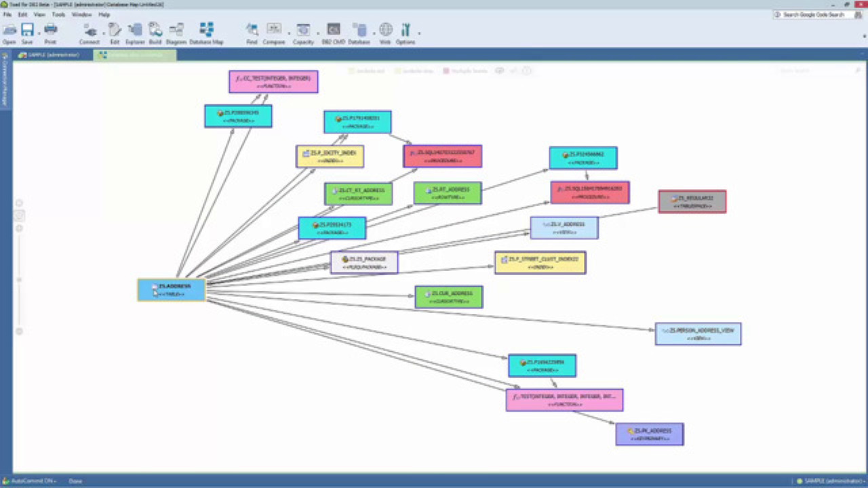Select the TEST(INTEGER, INTEGER...) function node
Screen dimensions: 868x488
coord(564,400)
